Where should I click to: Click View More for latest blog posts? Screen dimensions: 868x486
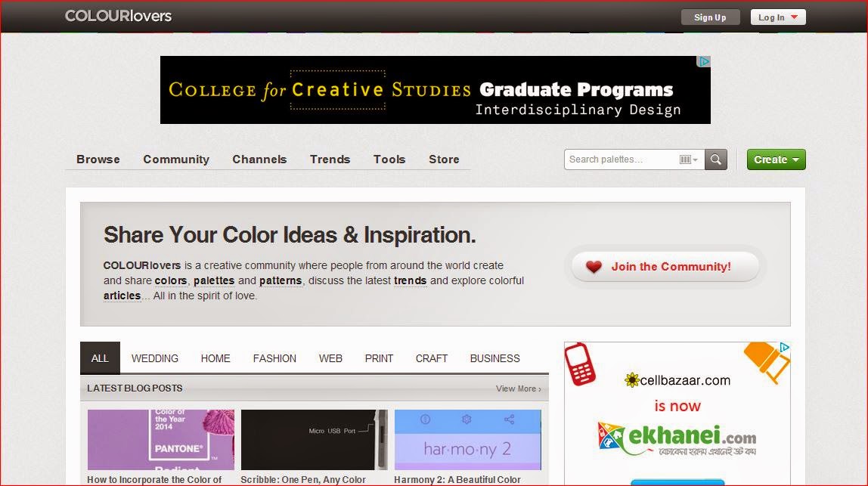[519, 388]
